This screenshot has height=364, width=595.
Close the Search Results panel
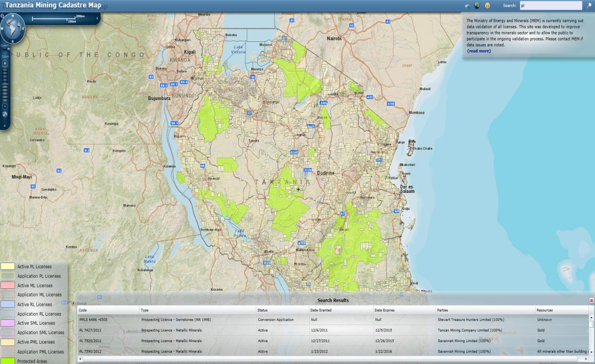(x=591, y=300)
